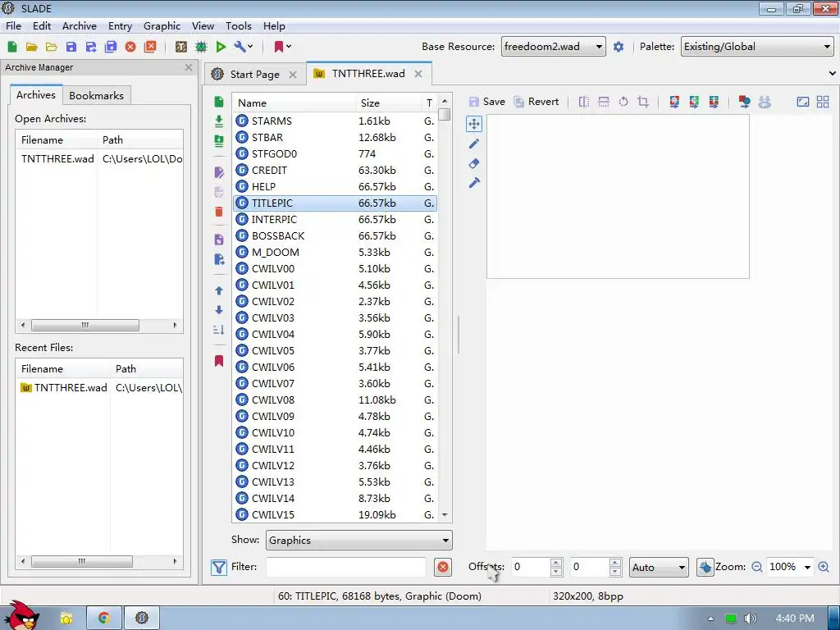The width and height of the screenshot is (840, 630).
Task: Close the current archive with the orange X icon
Action: [130, 47]
